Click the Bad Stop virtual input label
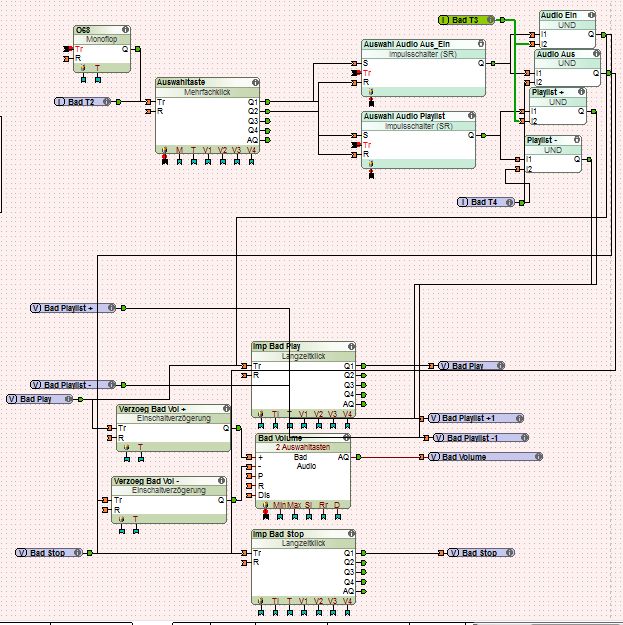This screenshot has height=625, width=623. [49, 553]
